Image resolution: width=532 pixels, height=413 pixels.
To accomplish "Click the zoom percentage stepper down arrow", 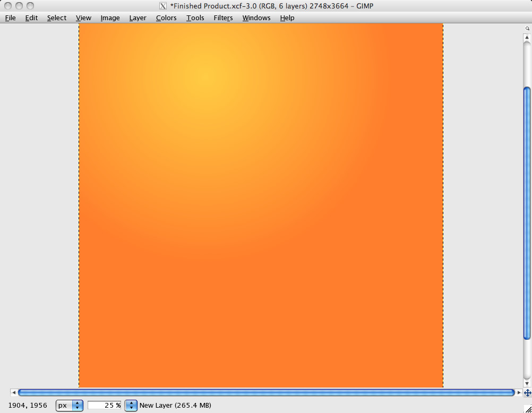I will [x=131, y=408].
